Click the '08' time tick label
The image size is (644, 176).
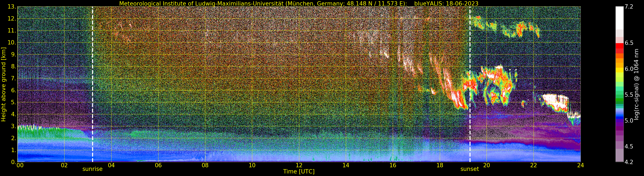[x=205, y=165]
